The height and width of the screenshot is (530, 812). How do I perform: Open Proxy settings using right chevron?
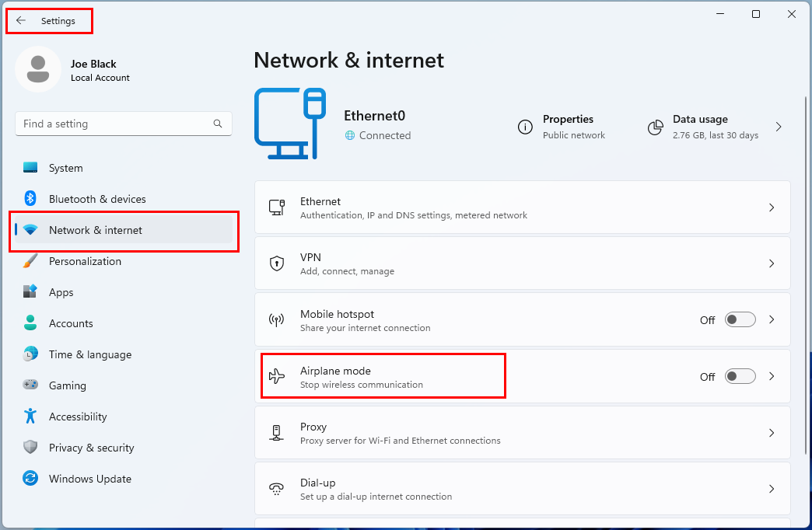(x=772, y=433)
